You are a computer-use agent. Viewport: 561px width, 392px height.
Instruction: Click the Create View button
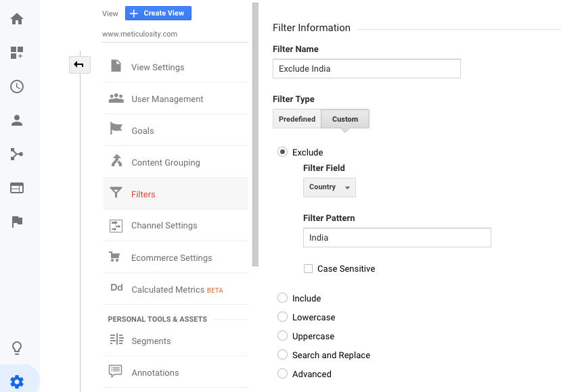coord(158,14)
